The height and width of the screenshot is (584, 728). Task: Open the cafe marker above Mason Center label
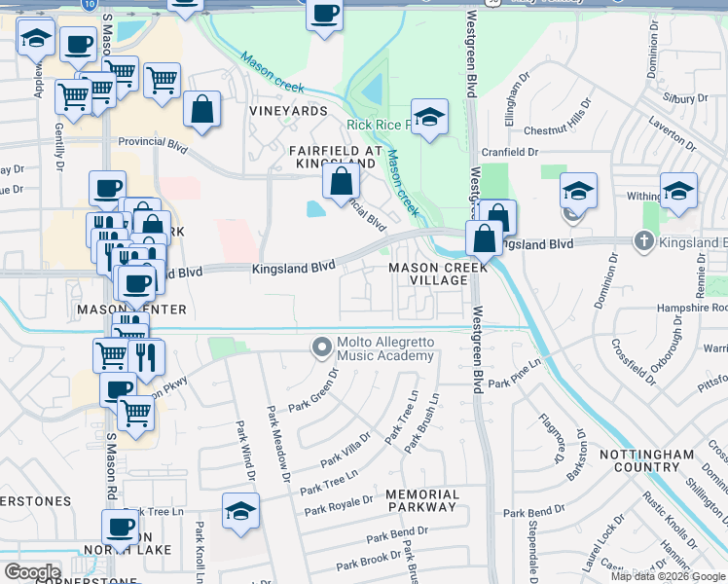pyautogui.click(x=137, y=287)
